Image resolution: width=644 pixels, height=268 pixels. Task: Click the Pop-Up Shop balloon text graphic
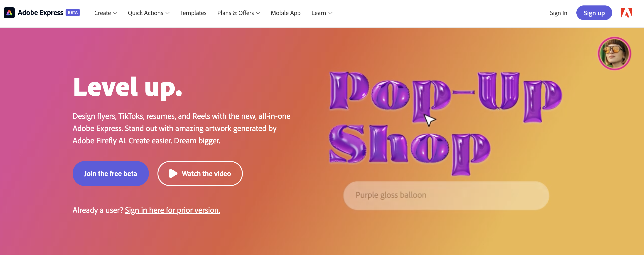[445, 123]
